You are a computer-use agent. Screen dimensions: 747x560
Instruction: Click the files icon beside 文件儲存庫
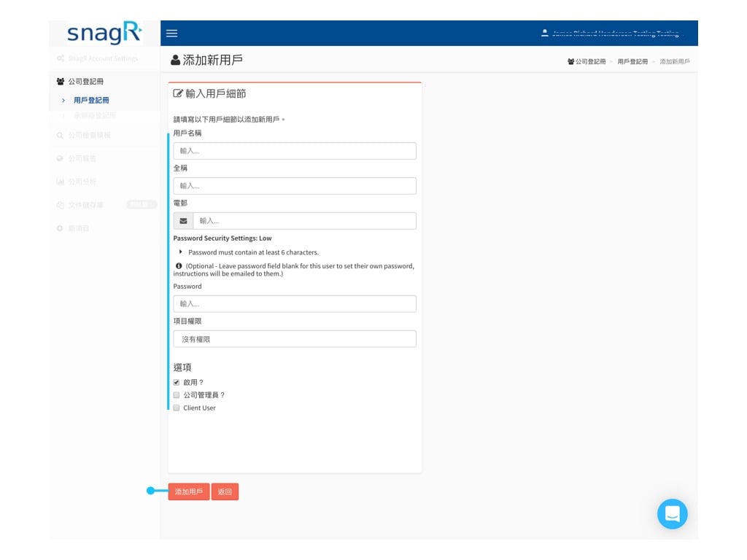pyautogui.click(x=60, y=205)
